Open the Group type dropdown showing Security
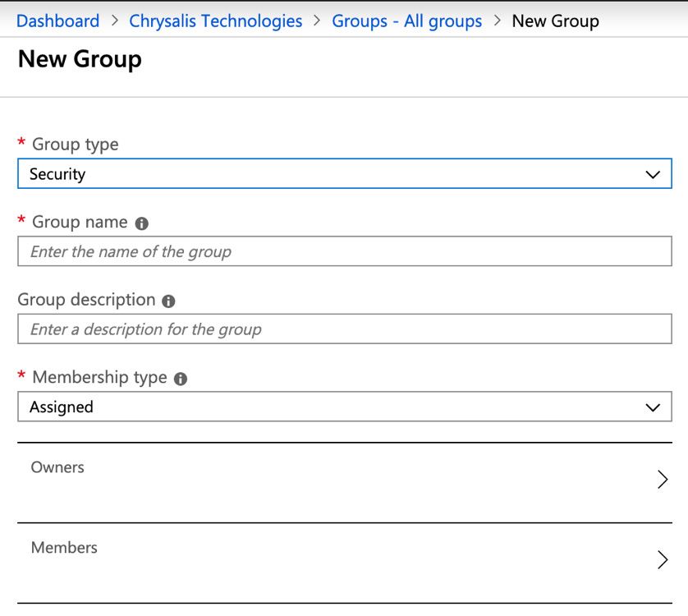This screenshot has width=688, height=616. [344, 174]
